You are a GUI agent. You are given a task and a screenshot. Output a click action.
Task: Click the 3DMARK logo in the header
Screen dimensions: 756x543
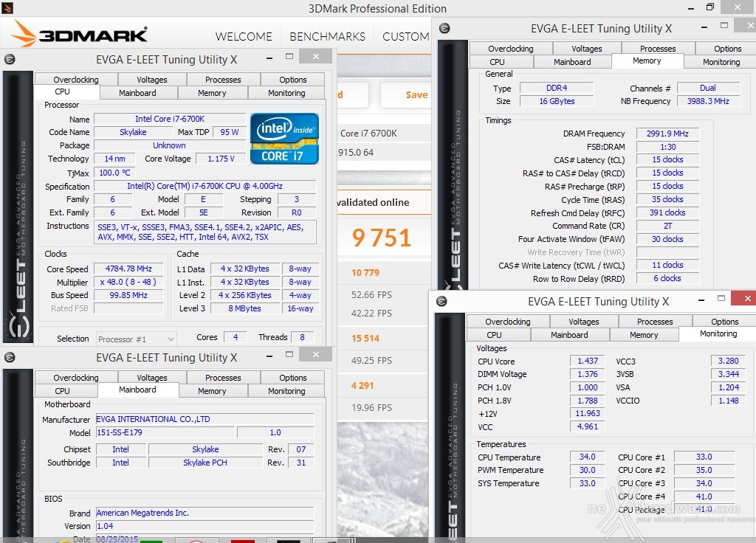(79, 34)
